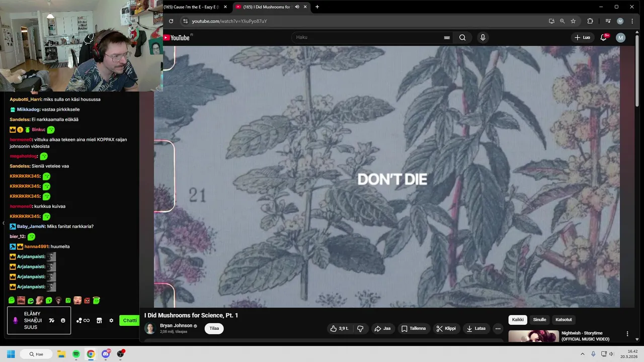Dislike the video with thumbs down
This screenshot has height=362, width=644.
click(x=360, y=328)
